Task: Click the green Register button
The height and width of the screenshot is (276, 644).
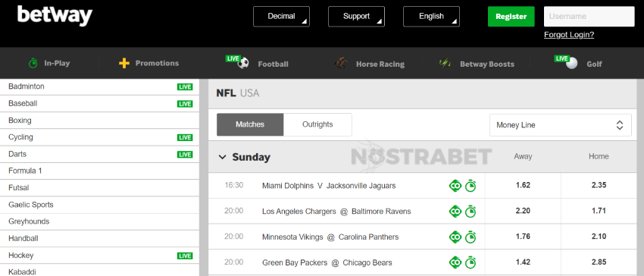Action: click(511, 17)
